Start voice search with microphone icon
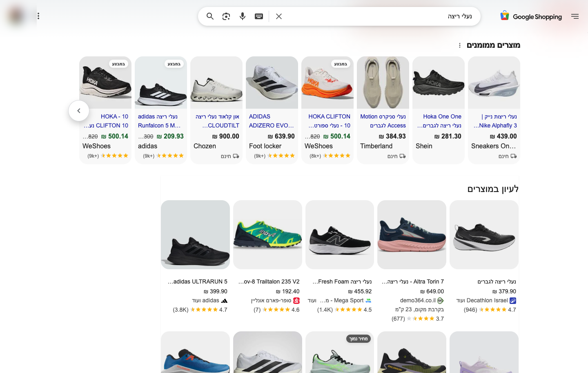 pyautogui.click(x=243, y=16)
